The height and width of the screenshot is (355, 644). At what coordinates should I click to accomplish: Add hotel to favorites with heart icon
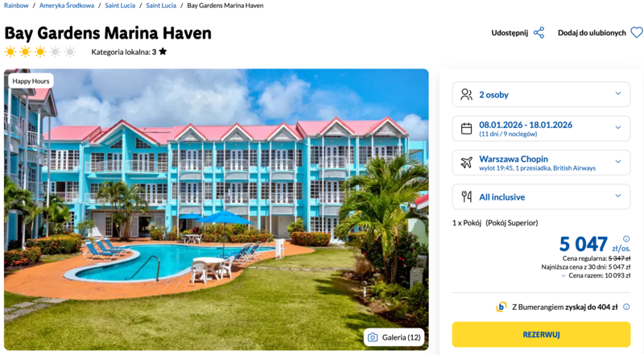[x=636, y=33]
